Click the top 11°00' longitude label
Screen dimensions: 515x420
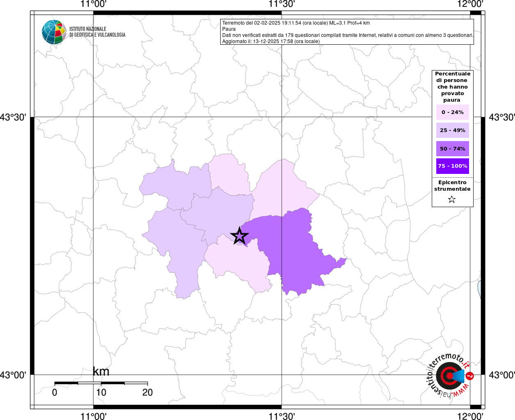pyautogui.click(x=93, y=4)
